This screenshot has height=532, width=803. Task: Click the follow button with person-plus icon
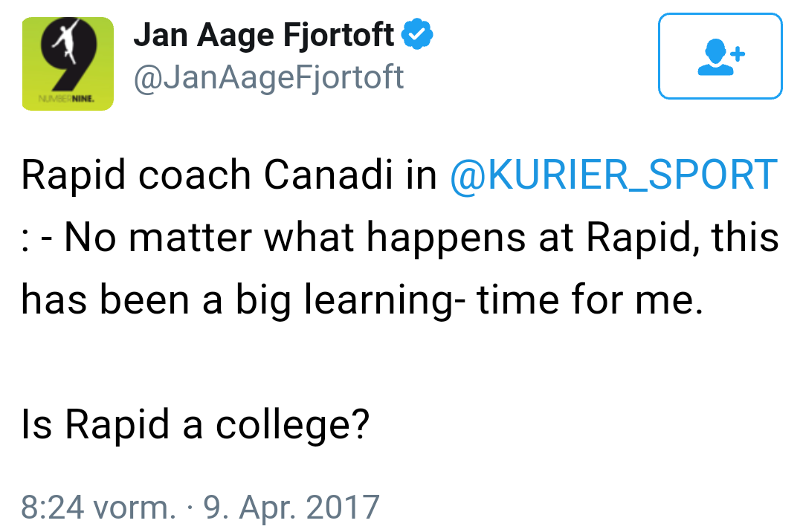point(720,56)
